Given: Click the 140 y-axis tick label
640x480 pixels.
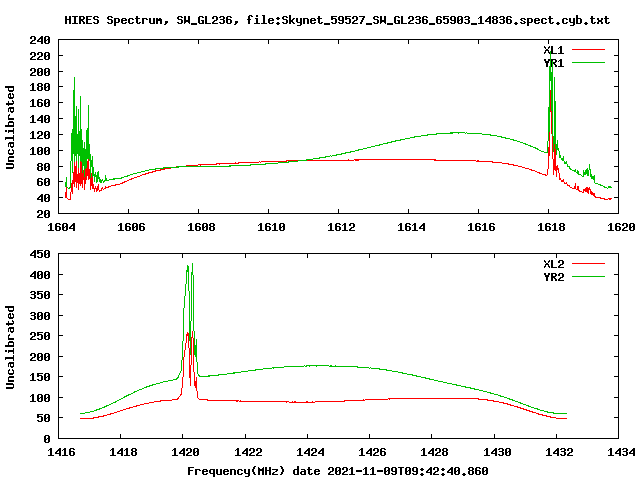Looking at the screenshot, I should coord(40,119).
